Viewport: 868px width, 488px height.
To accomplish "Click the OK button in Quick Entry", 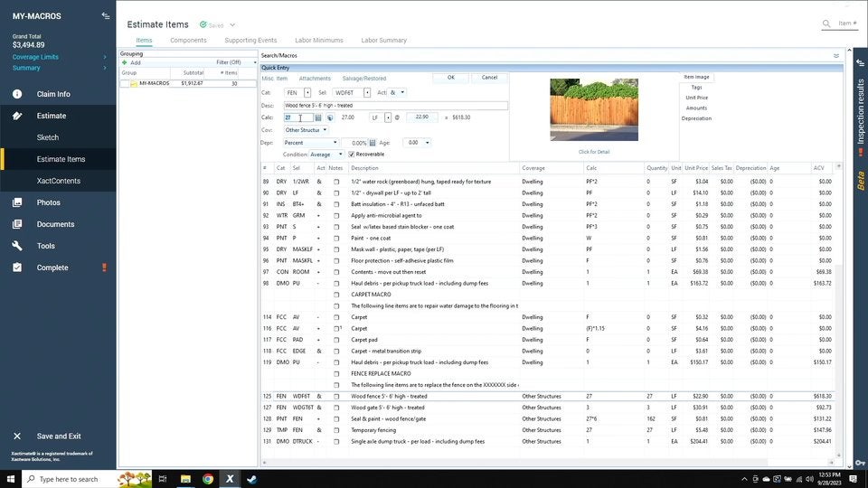I will (450, 78).
